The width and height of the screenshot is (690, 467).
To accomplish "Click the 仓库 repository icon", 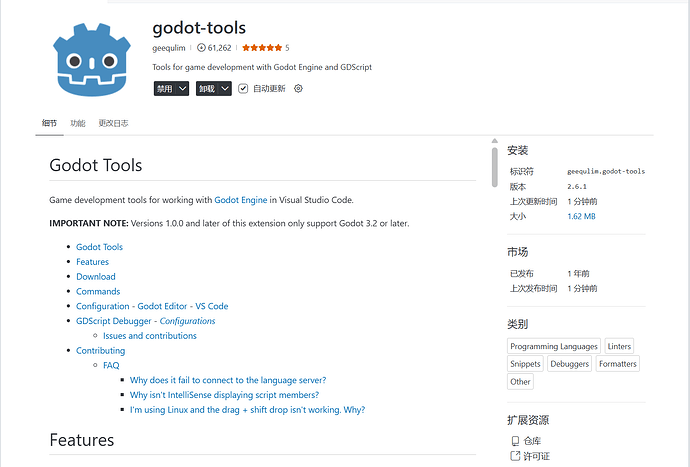I will (x=515, y=441).
